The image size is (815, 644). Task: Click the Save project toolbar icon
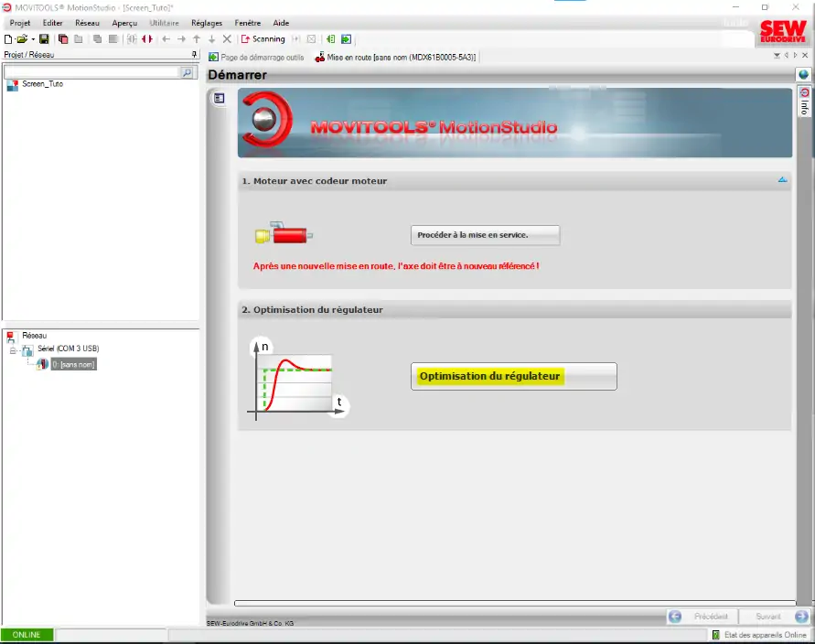44,39
